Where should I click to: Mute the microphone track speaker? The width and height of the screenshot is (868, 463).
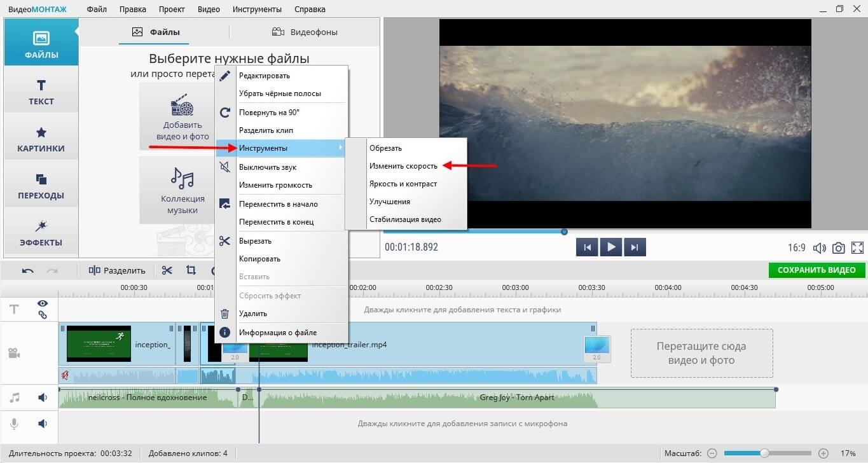click(x=43, y=424)
